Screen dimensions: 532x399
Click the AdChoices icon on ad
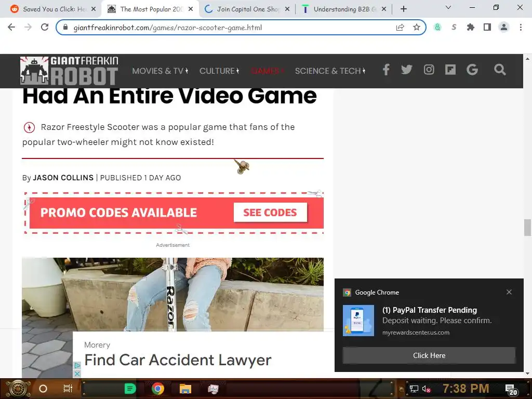pyautogui.click(x=77, y=365)
